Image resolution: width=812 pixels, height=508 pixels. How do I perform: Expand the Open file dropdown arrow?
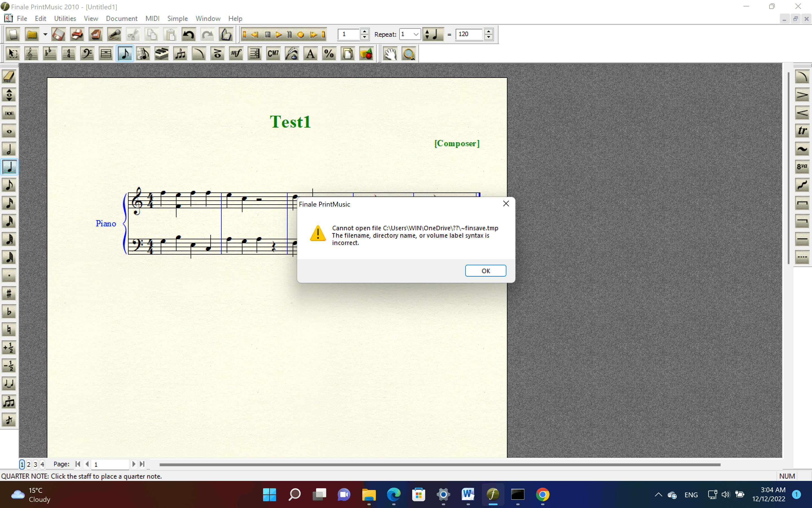click(45, 34)
